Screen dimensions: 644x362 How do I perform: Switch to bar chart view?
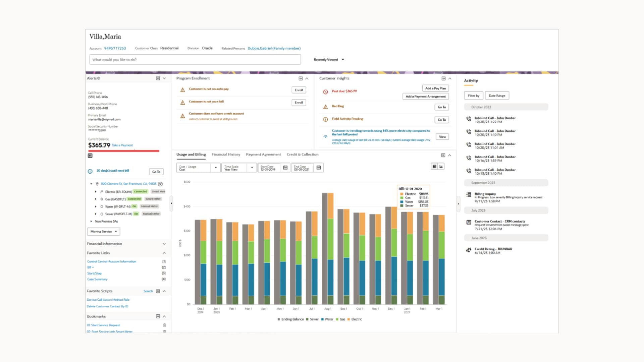click(x=441, y=166)
